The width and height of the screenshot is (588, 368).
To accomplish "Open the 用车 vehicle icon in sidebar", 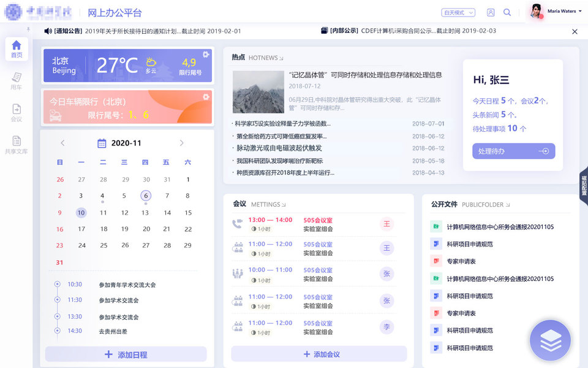I will pyautogui.click(x=17, y=81).
